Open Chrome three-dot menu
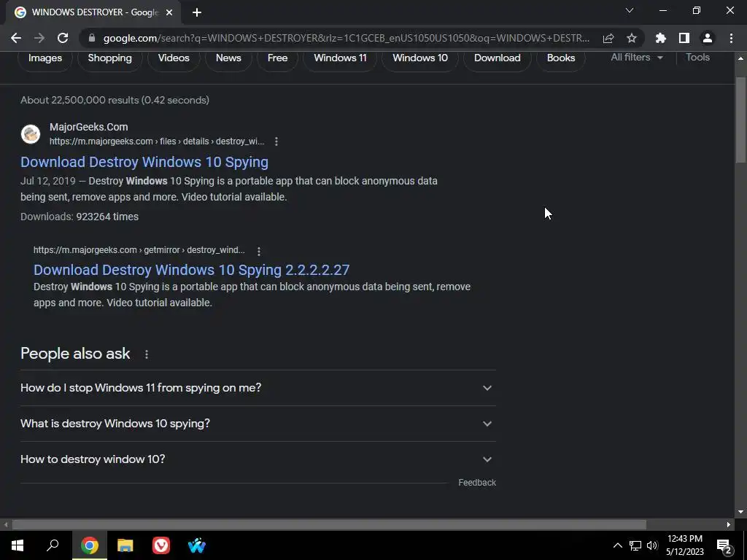Viewport: 747px width, 560px height. click(731, 38)
